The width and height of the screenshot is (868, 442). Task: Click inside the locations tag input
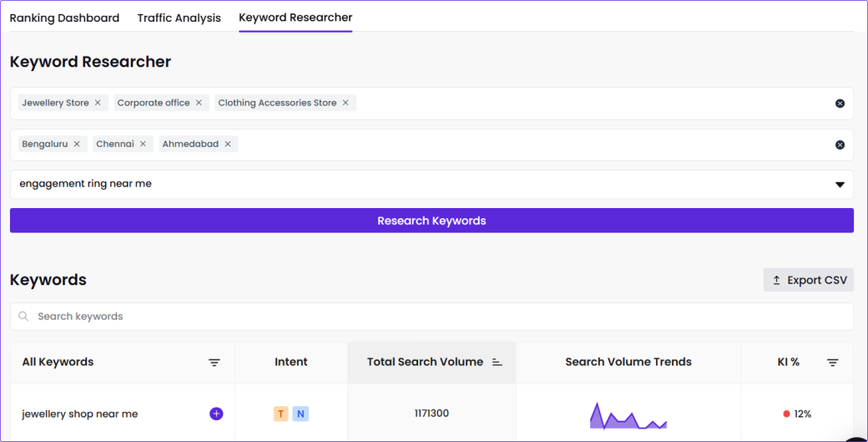coord(431,145)
